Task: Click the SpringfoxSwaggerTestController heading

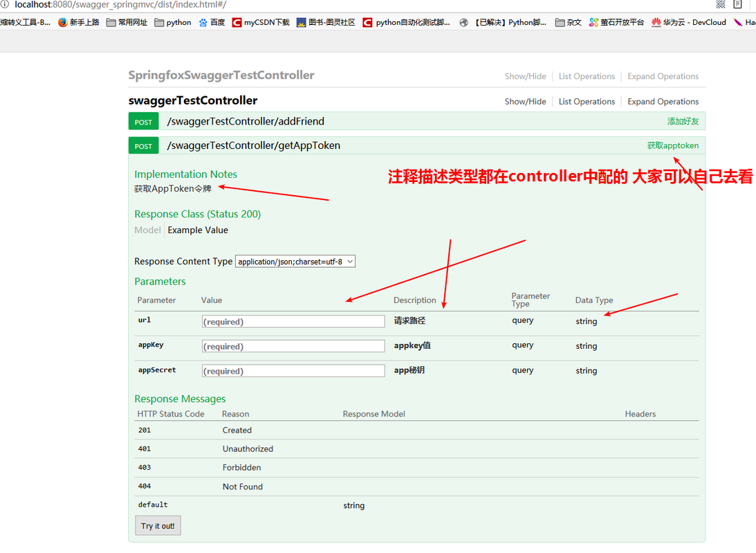Action: click(x=221, y=75)
